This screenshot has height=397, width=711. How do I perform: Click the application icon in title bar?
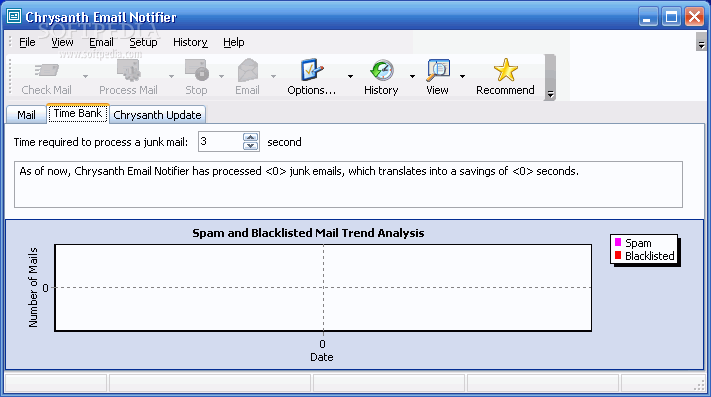tap(14, 17)
